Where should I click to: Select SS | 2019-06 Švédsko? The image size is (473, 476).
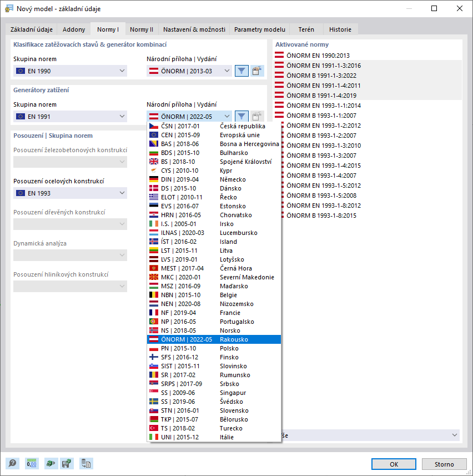pyautogui.click(x=214, y=402)
